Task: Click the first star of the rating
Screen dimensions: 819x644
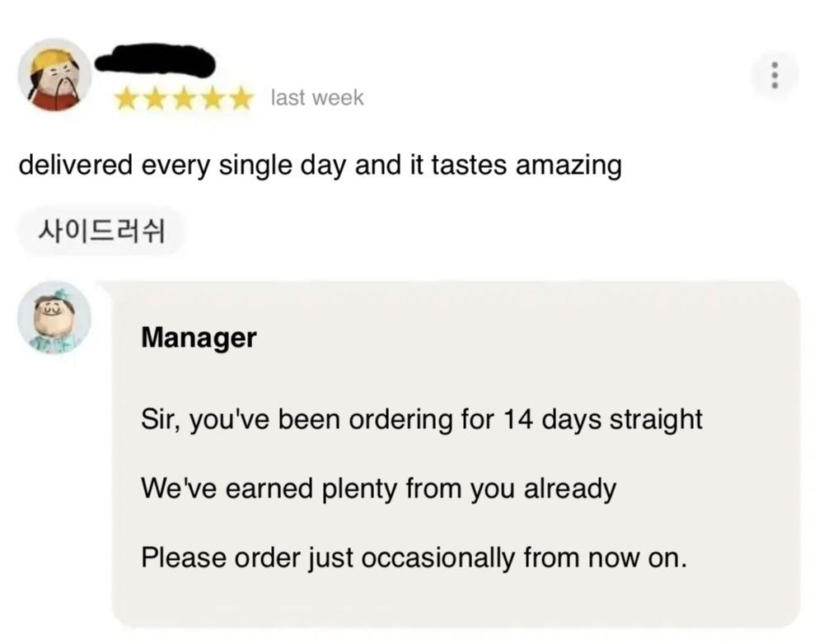Action: (x=127, y=99)
